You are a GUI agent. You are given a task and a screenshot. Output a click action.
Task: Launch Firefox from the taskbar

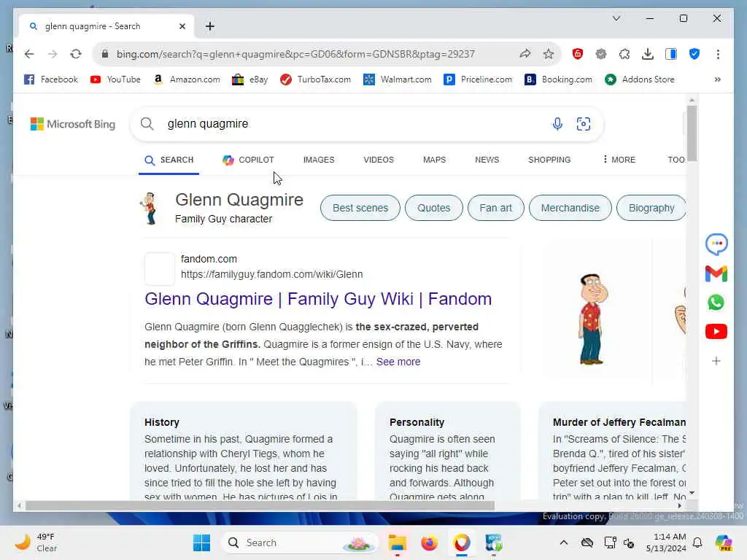[x=429, y=542]
